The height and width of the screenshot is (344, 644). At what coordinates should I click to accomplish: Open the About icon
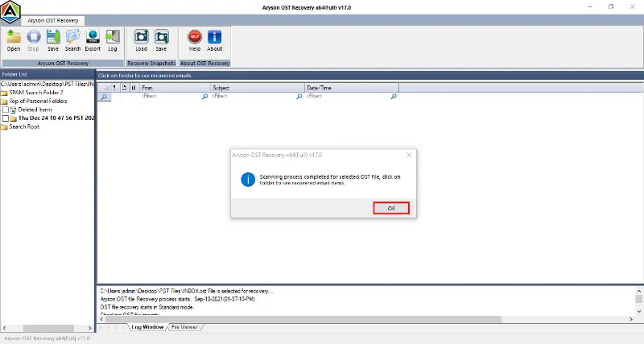pyautogui.click(x=214, y=40)
